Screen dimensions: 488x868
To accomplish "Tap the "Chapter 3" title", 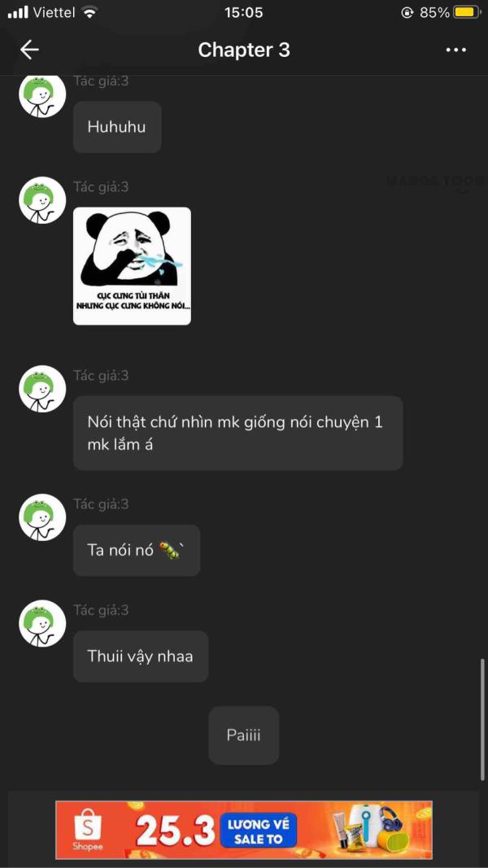I will click(x=244, y=50).
